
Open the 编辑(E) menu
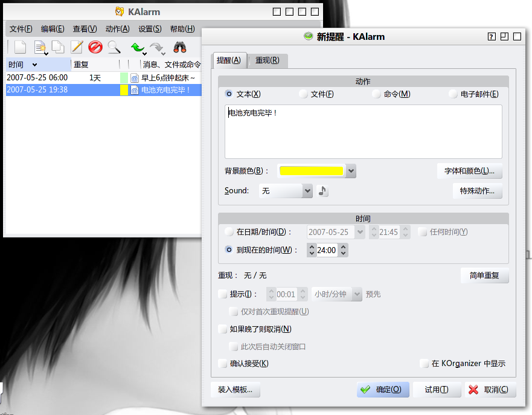pyautogui.click(x=53, y=29)
